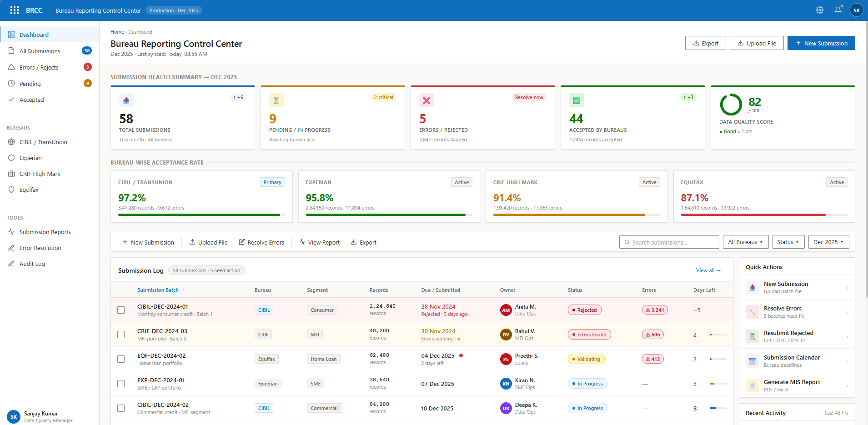The width and height of the screenshot is (868, 425).
Task: Select the CIBIL-DEC-2024-01 row checkbox
Action: [121, 310]
